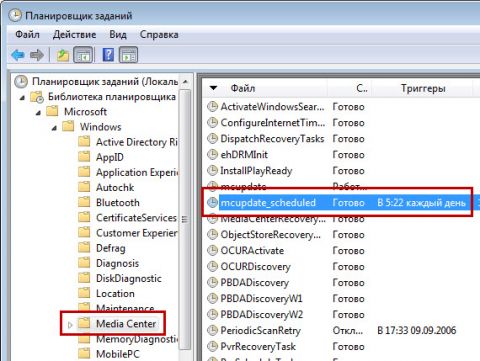
Task: Click the PeriodicScanRetry 'Откл...' status
Action: coord(348,331)
